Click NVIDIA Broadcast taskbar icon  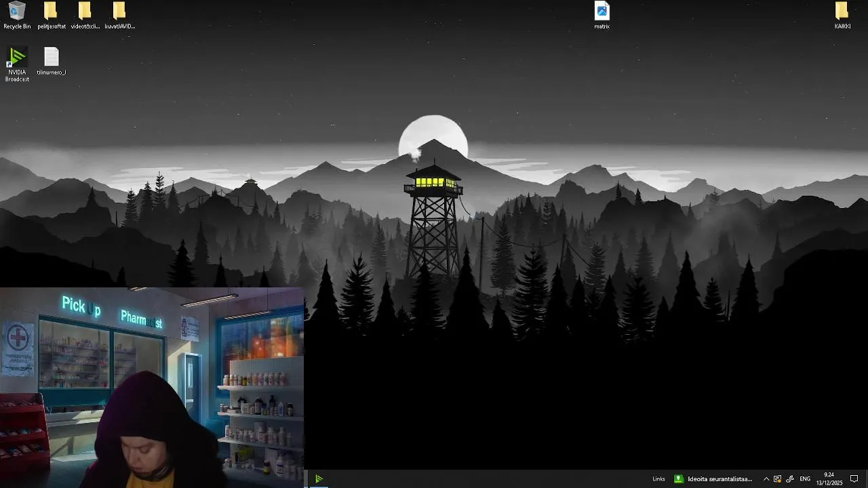pyautogui.click(x=319, y=479)
